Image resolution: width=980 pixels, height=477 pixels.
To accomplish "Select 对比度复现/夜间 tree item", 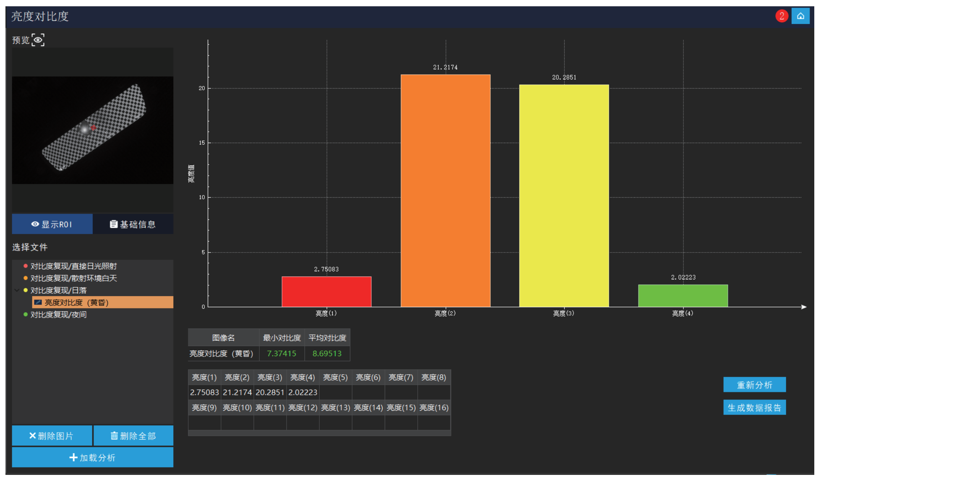I will tap(58, 314).
